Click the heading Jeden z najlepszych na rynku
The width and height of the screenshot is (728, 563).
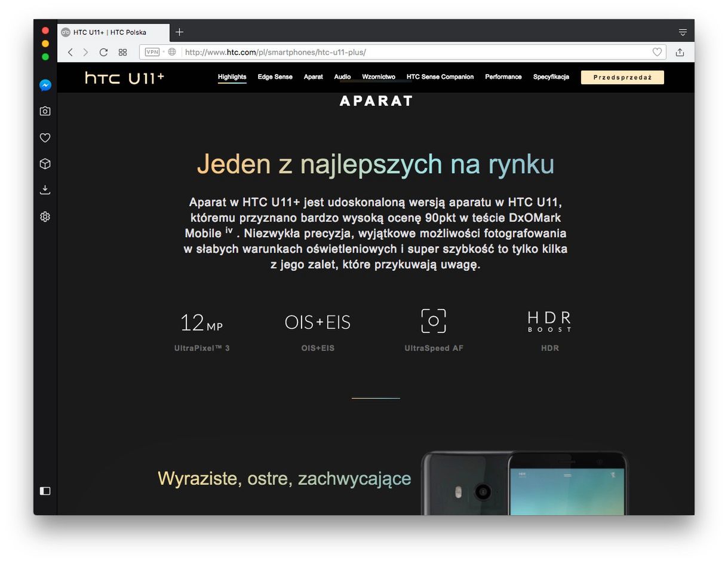tap(376, 164)
